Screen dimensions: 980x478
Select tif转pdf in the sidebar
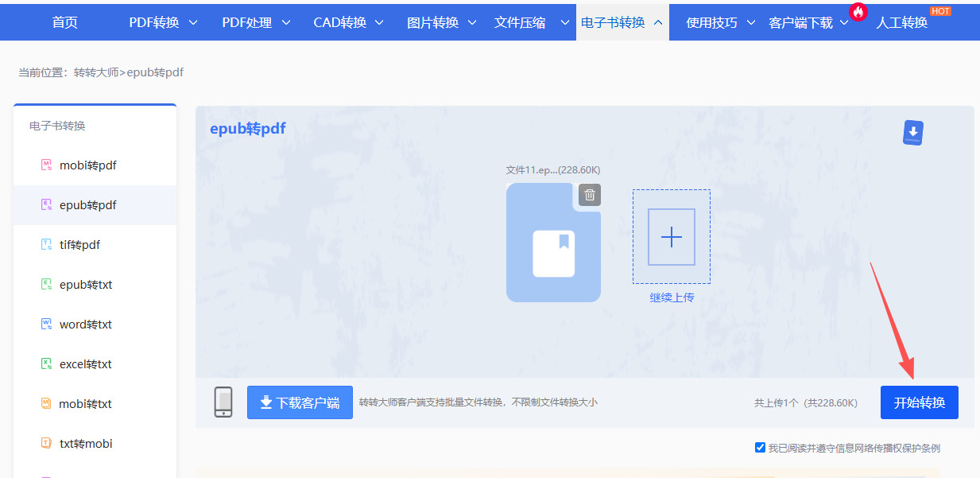tap(95, 245)
